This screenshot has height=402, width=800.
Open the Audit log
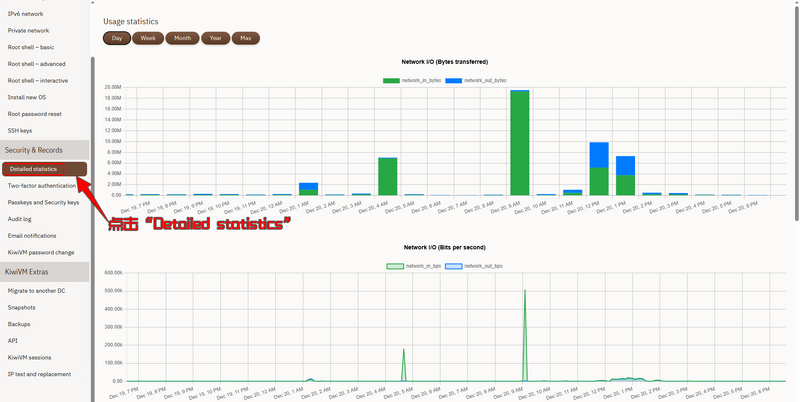tap(21, 219)
